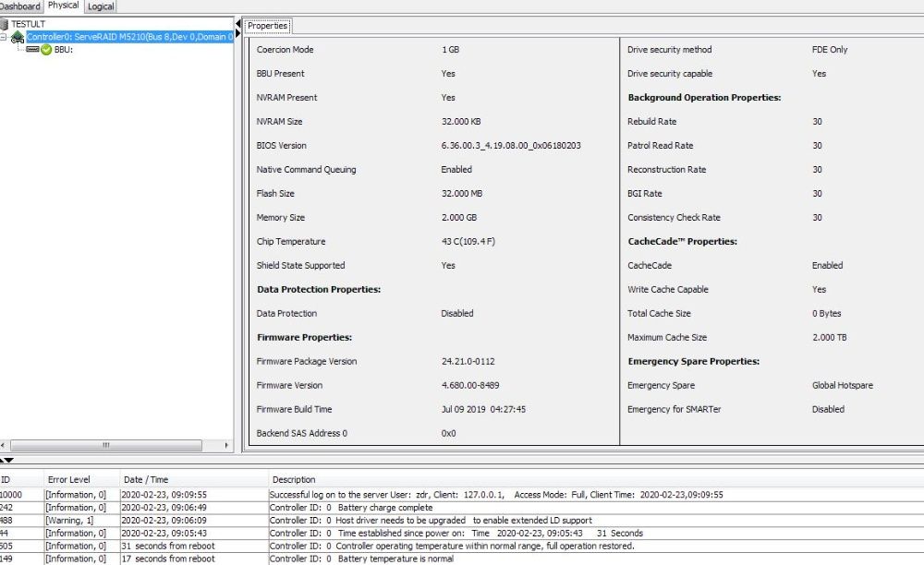Select the 'Host driver needs to be upgraded' warning
Viewport: 924px width, 565px height.
tap(462, 521)
